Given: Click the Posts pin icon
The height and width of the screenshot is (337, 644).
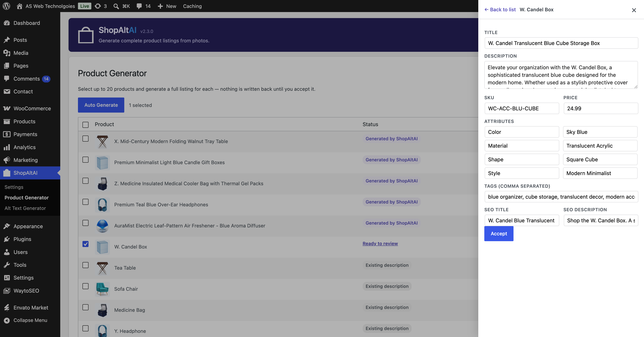Looking at the screenshot, I should [x=7, y=40].
